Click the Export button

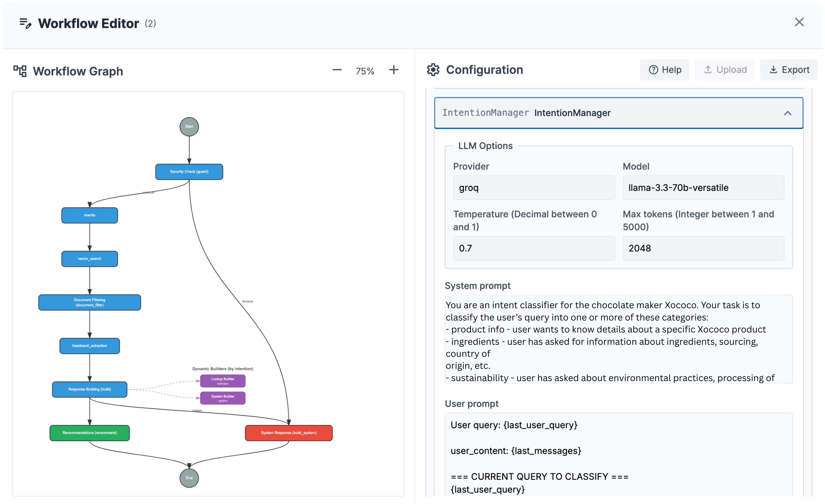click(x=789, y=70)
